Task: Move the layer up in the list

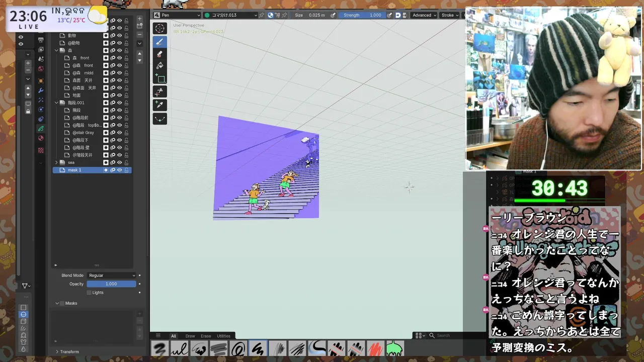Action: (x=140, y=54)
